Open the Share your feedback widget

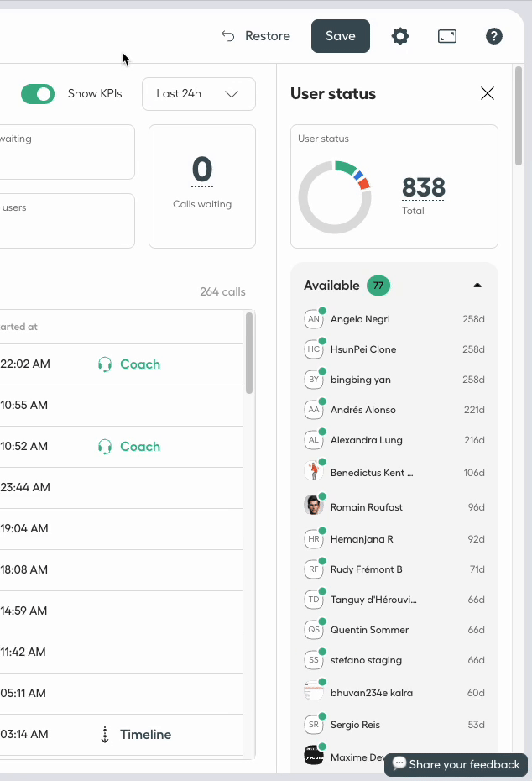point(456,764)
